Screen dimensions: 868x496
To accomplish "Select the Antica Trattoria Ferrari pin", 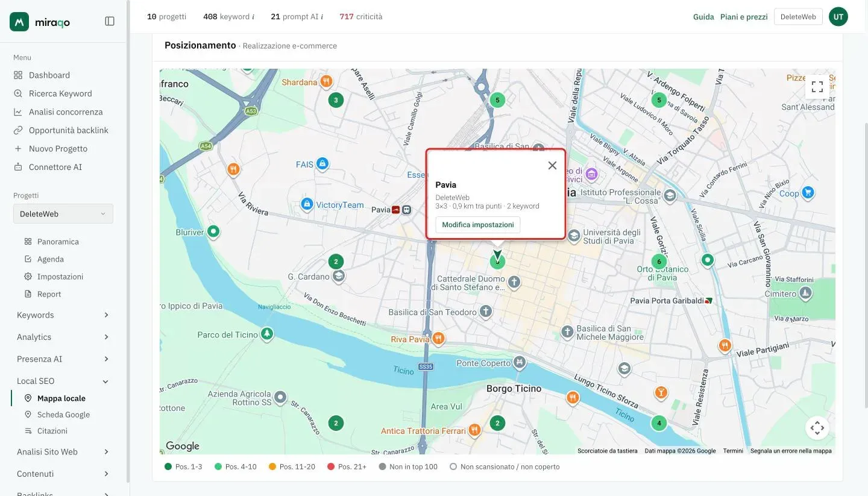I will point(475,430).
